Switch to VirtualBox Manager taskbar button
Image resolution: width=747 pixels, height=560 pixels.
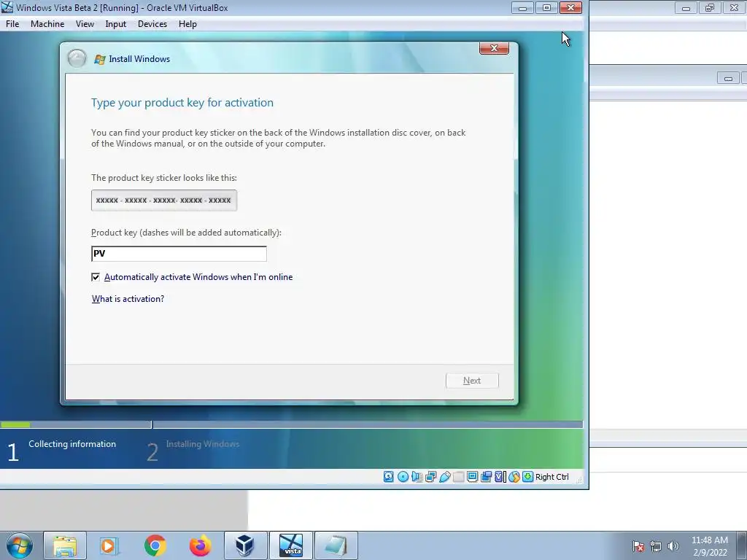point(245,545)
